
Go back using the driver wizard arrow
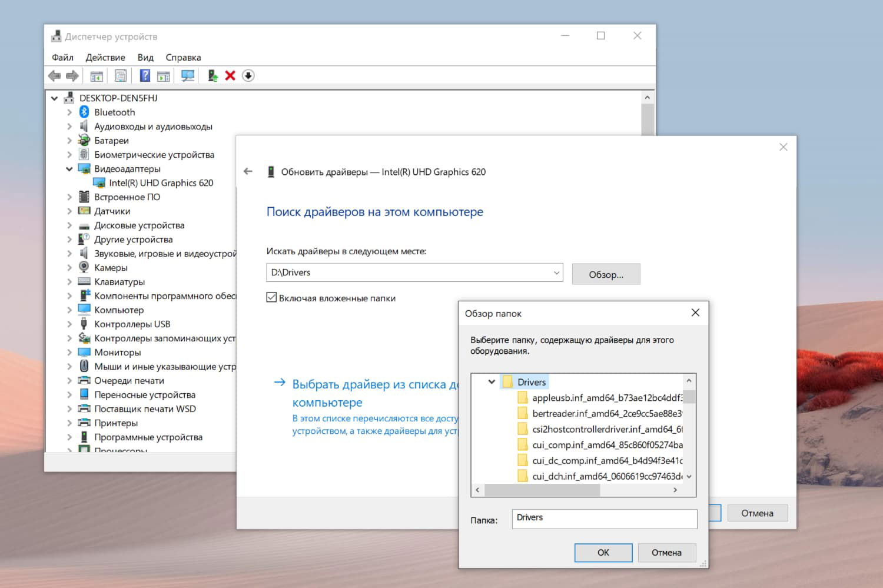pyautogui.click(x=248, y=171)
